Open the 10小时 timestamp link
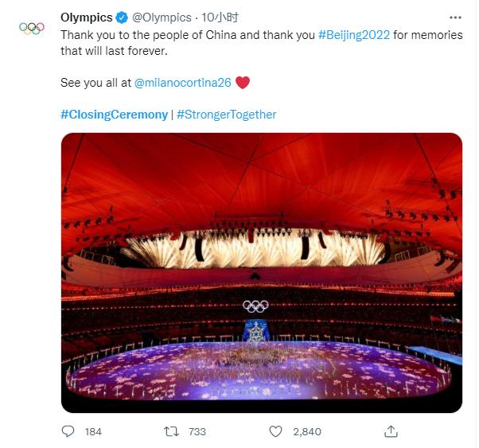479x448 pixels. point(220,18)
